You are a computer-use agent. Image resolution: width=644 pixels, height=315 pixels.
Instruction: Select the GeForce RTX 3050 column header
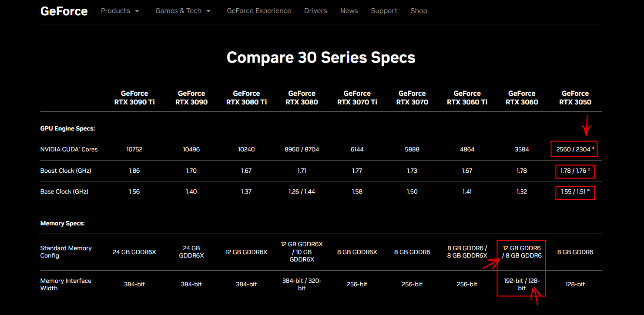(x=575, y=98)
